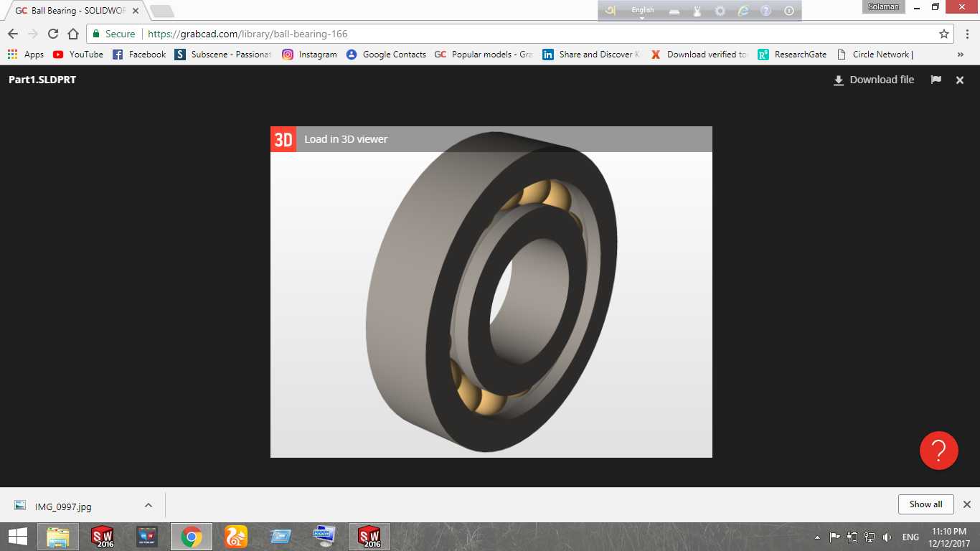The height and width of the screenshot is (551, 980).
Task: Close the Ball Bearing browser tab
Action: click(136, 11)
